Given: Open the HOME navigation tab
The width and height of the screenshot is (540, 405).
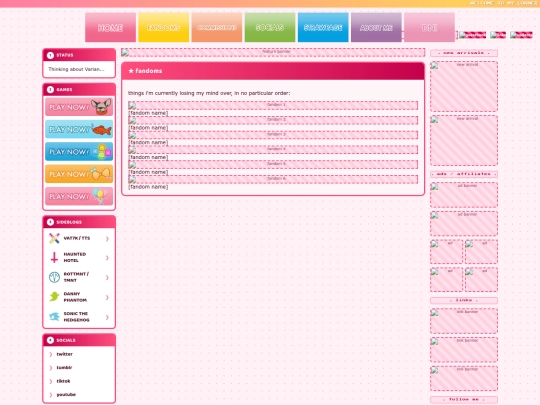Looking at the screenshot, I should (x=110, y=28).
